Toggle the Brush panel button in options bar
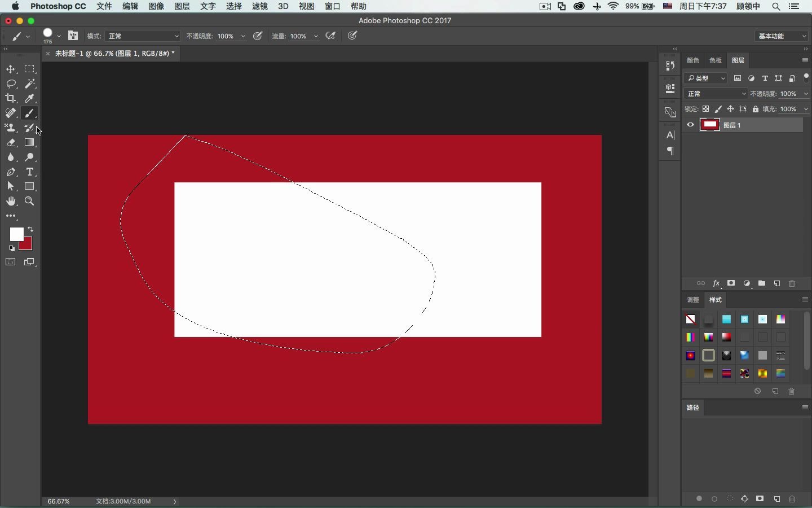The image size is (812, 508). pos(73,36)
